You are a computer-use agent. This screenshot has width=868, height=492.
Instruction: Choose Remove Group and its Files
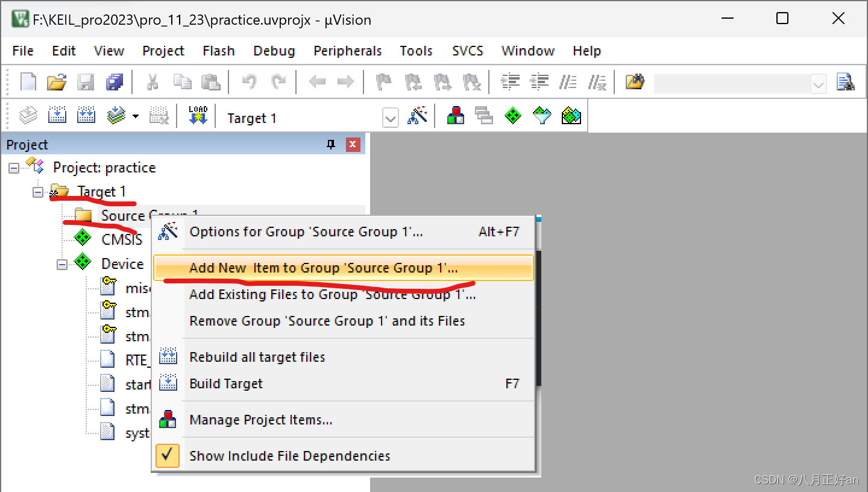pyautogui.click(x=344, y=321)
